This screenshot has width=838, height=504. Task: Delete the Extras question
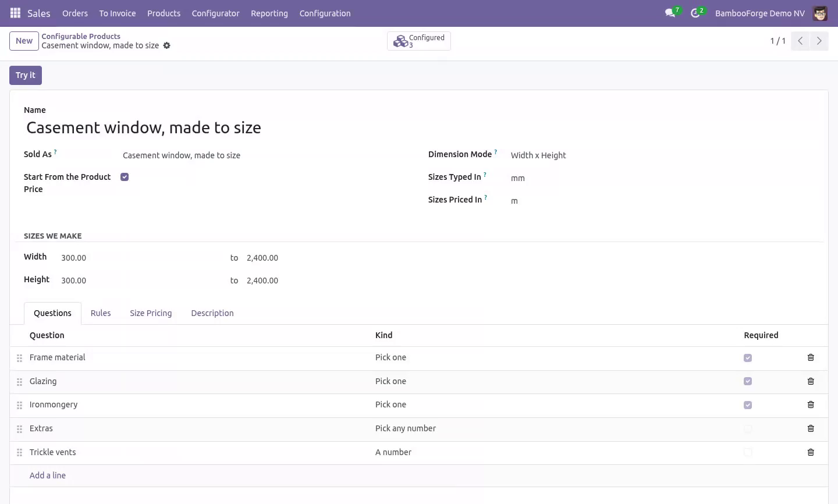(811, 428)
